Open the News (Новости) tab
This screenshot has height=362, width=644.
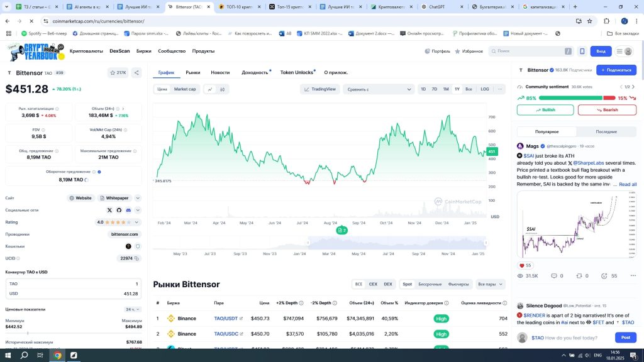pos(220,73)
